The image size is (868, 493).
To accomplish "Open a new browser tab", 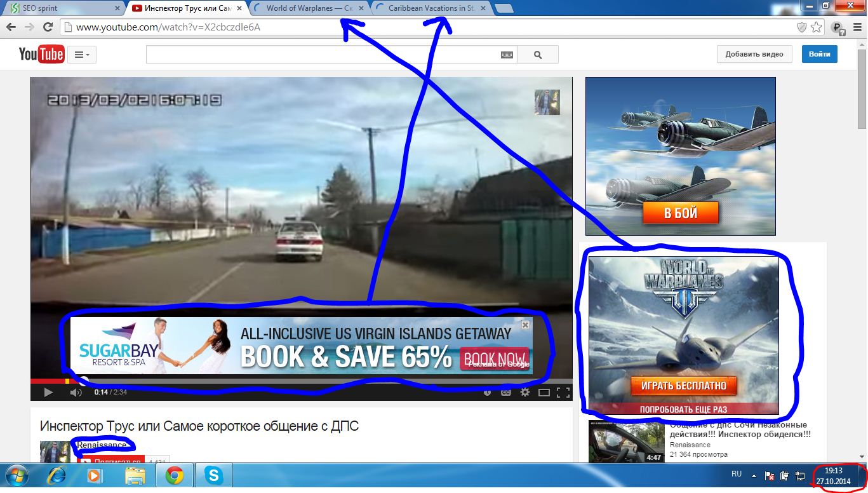I will (504, 8).
